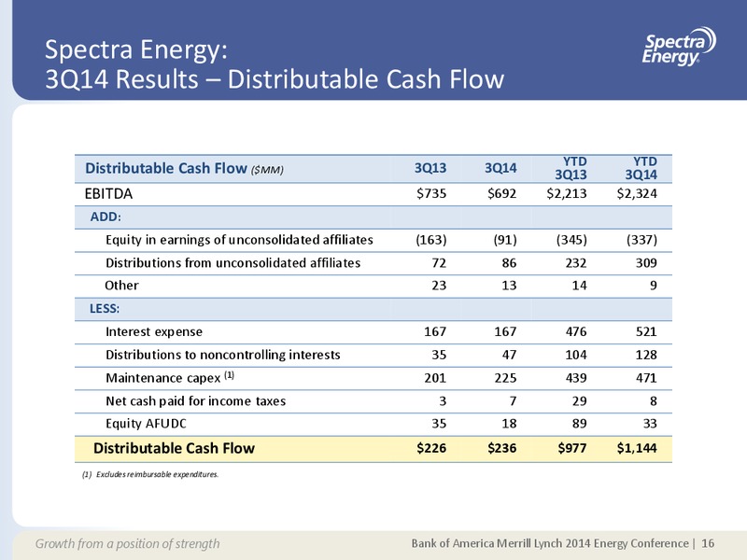747x560 pixels.
Task: Select 'Equity in earnings of unconsolidated affiliates' label
Action: point(239,240)
